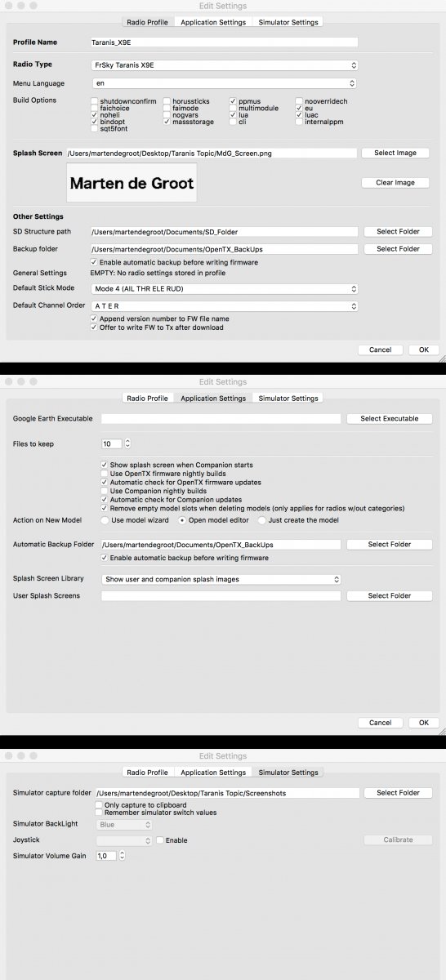Uncheck Append version number to FW file name

pos(95,318)
